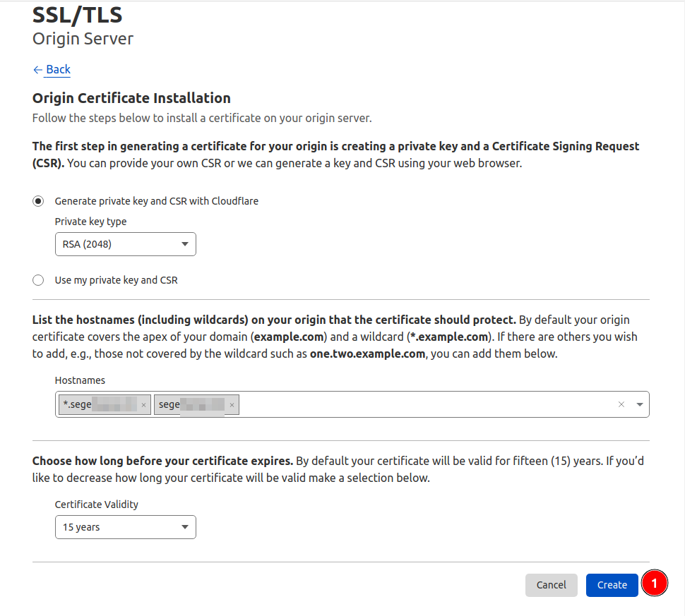Viewport: 685px width, 616px height.
Task: Click the red step marker numbered 1
Action: [654, 584]
